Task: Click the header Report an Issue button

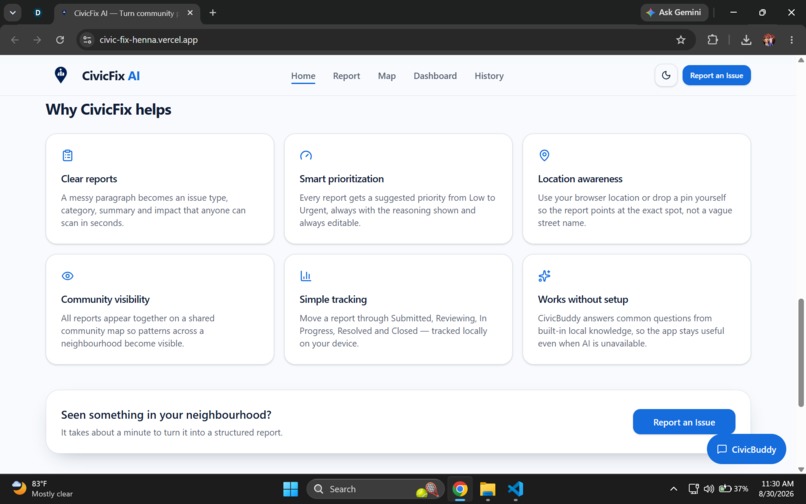Action: 716,76
